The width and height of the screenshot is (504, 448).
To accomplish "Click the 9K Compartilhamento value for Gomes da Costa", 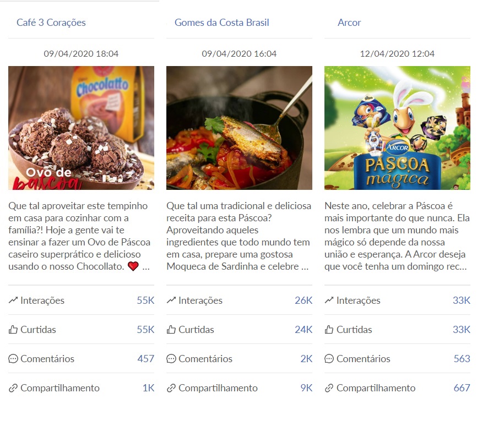I will 306,388.
